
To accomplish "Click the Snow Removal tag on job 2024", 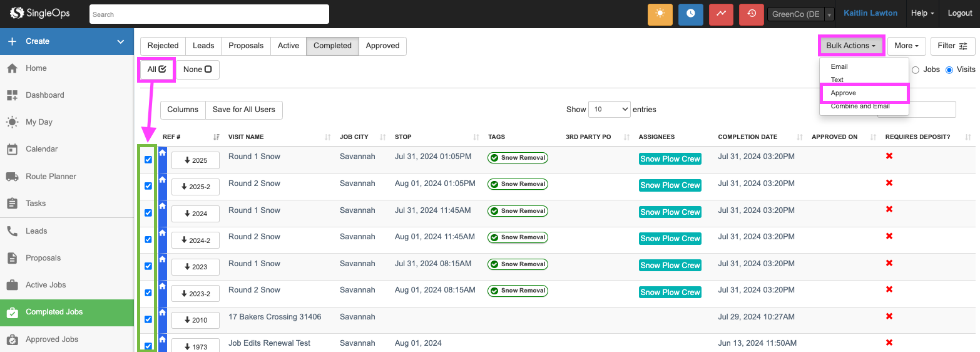I will (518, 211).
